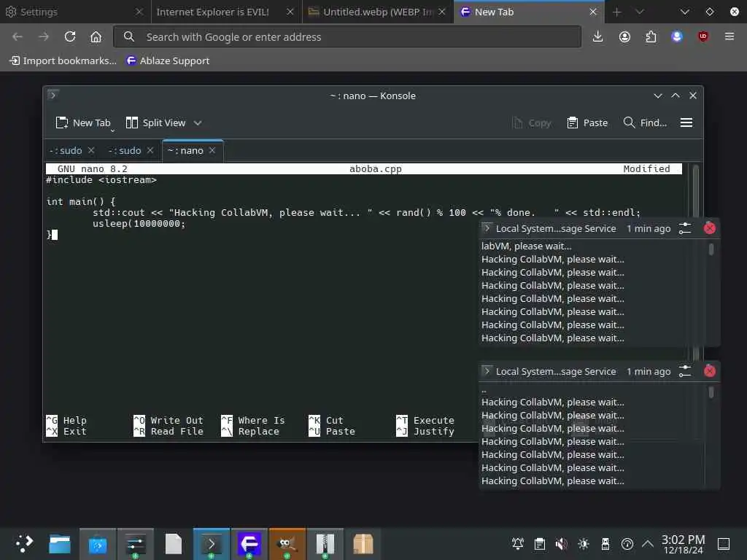Click the aboba.cpp filename in nano header

click(376, 168)
